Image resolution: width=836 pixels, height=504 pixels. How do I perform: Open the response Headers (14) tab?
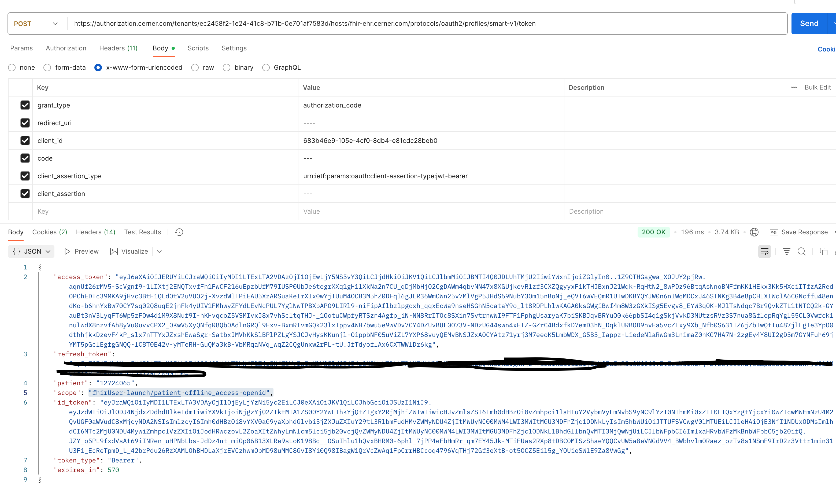pos(95,232)
